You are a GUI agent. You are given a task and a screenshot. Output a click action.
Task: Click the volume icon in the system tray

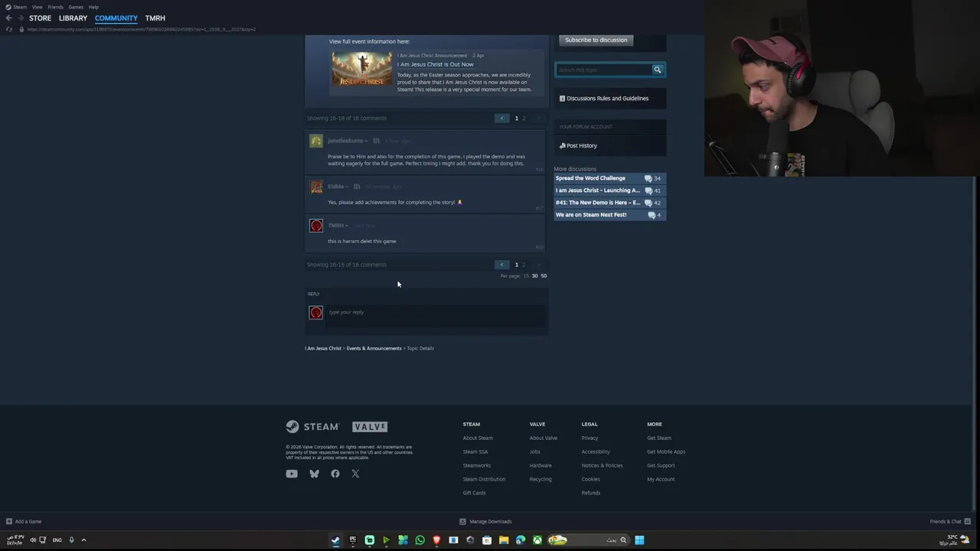[33, 540]
